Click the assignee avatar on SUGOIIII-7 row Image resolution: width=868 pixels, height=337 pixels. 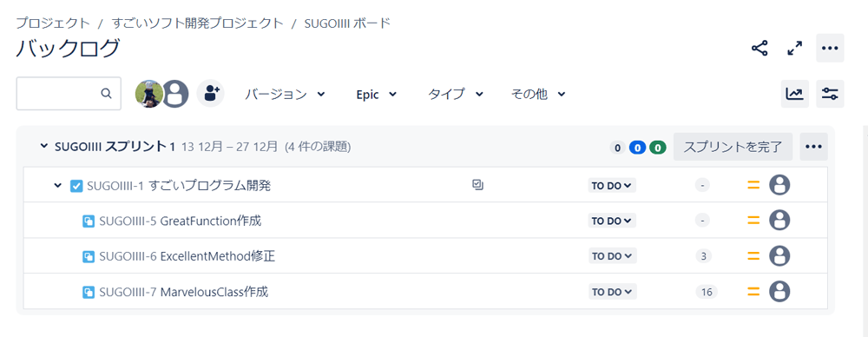(x=779, y=292)
